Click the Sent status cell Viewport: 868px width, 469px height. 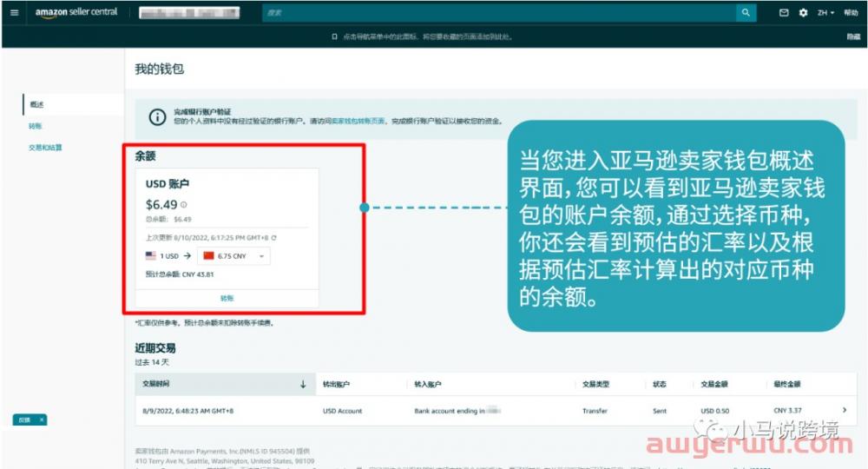pos(660,411)
